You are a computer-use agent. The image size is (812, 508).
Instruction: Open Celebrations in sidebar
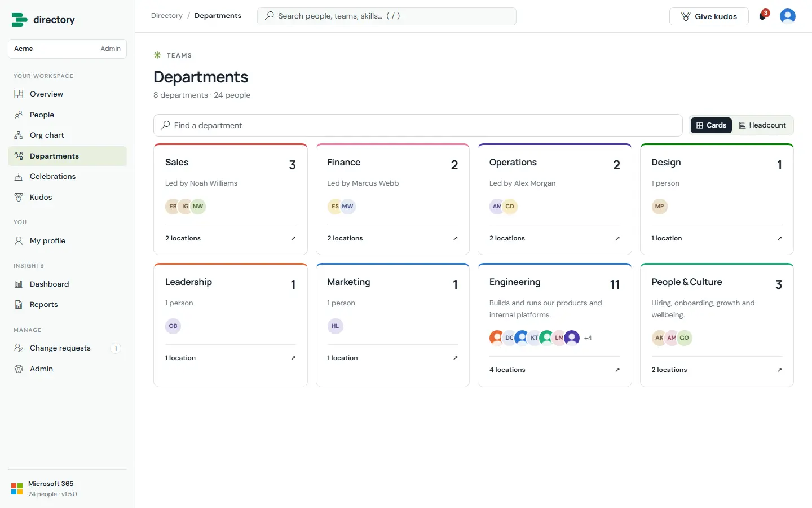[x=67, y=177]
